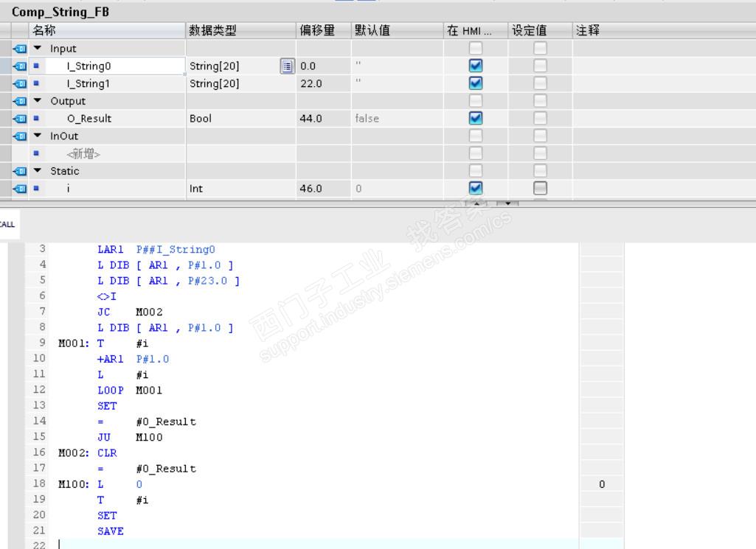756x549 pixels.
Task: Click the SAVE instruction on line 21
Action: pyautogui.click(x=111, y=531)
